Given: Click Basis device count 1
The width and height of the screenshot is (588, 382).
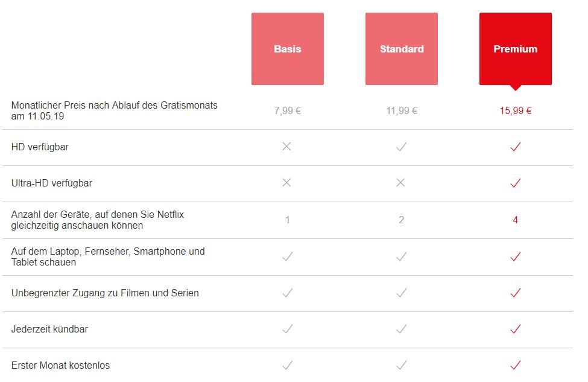Looking at the screenshot, I should (x=288, y=220).
